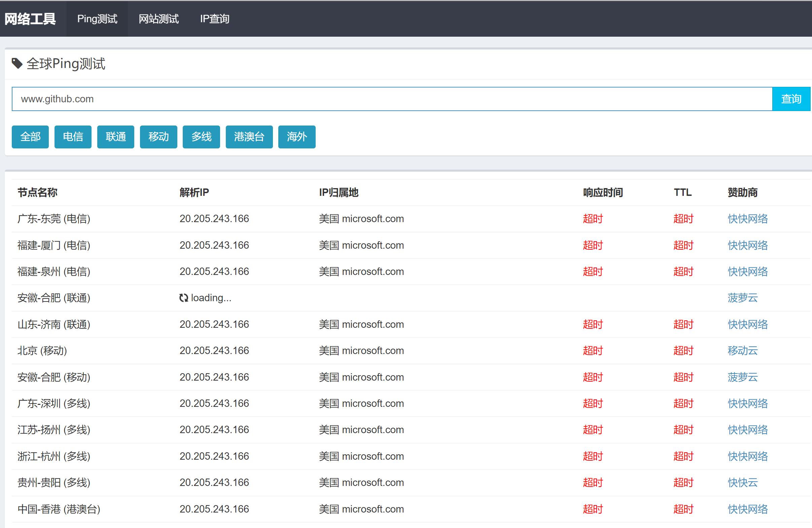
Task: Filter nodes by 海外
Action: pyautogui.click(x=297, y=137)
